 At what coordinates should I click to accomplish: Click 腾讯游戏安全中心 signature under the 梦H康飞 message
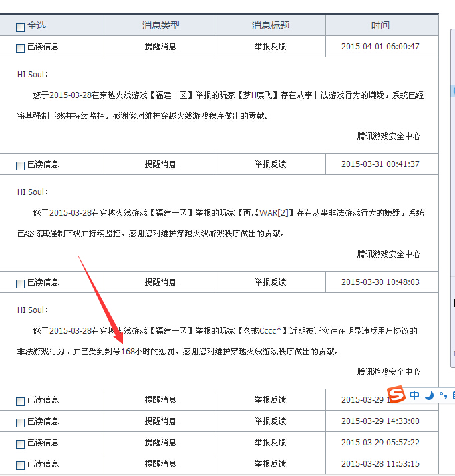(388, 136)
